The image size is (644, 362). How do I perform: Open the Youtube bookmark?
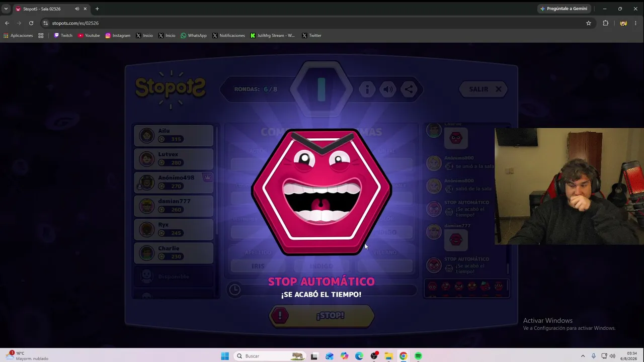tap(89, 36)
